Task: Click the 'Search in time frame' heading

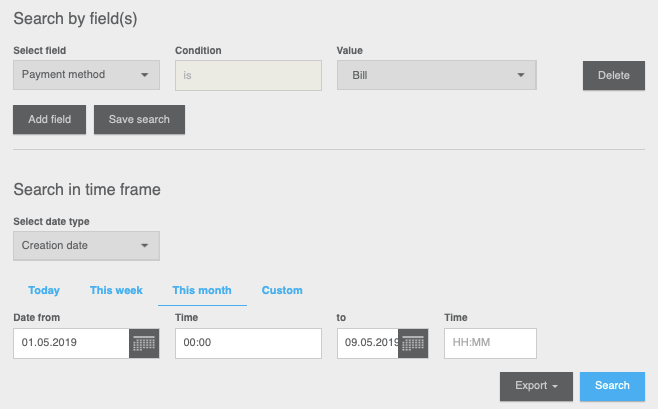Action: point(87,190)
